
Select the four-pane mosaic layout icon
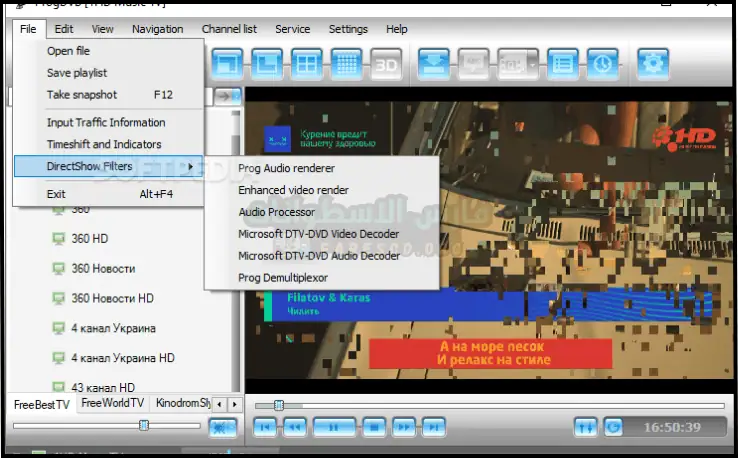[x=306, y=64]
